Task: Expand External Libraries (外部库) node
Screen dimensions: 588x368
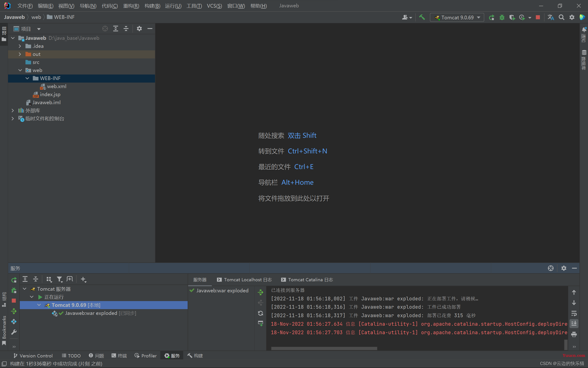Action: click(x=13, y=110)
